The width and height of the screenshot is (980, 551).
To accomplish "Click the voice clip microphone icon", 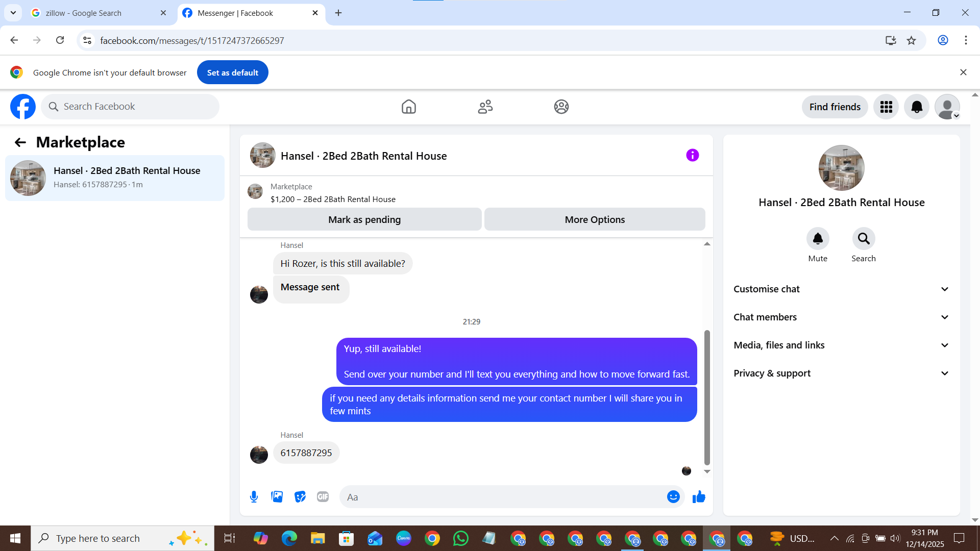I will pos(254,497).
